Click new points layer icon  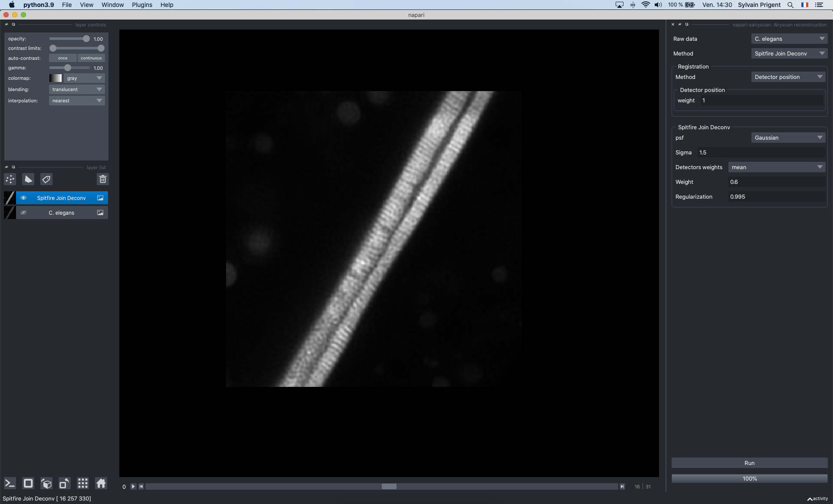click(10, 179)
